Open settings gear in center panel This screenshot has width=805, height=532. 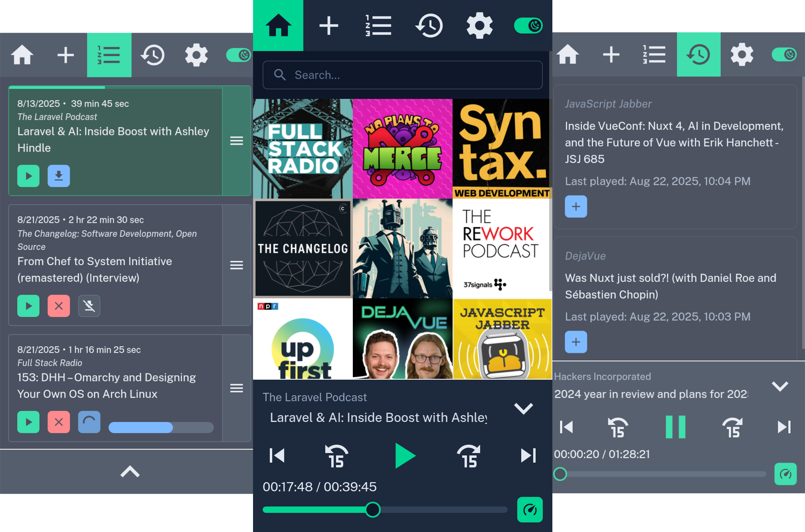[479, 26]
